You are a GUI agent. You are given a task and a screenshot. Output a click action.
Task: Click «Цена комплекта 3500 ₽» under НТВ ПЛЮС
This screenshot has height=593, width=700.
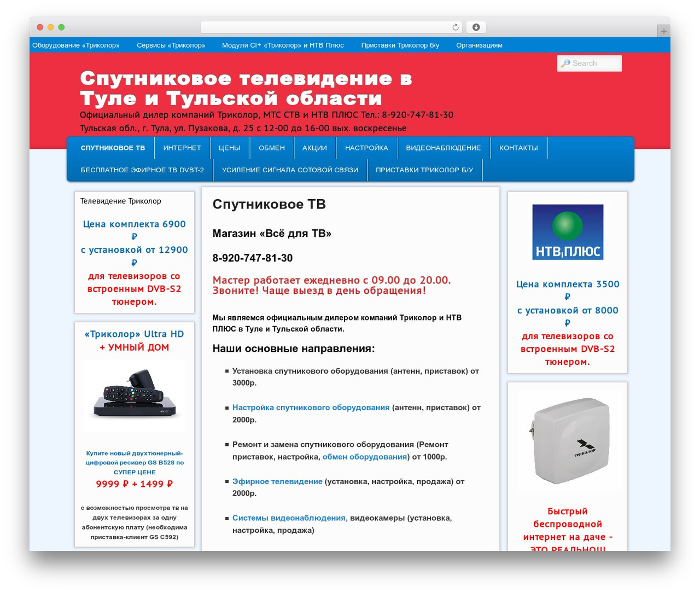point(568,290)
